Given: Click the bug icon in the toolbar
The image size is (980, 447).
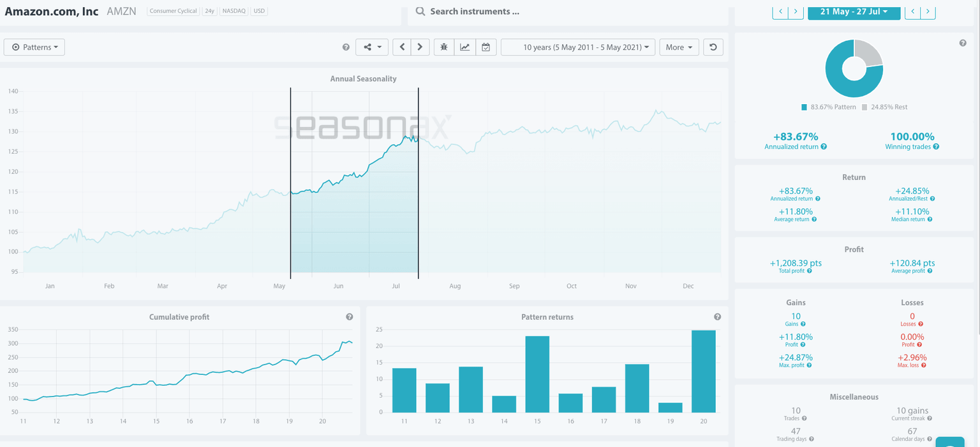Looking at the screenshot, I should [444, 47].
